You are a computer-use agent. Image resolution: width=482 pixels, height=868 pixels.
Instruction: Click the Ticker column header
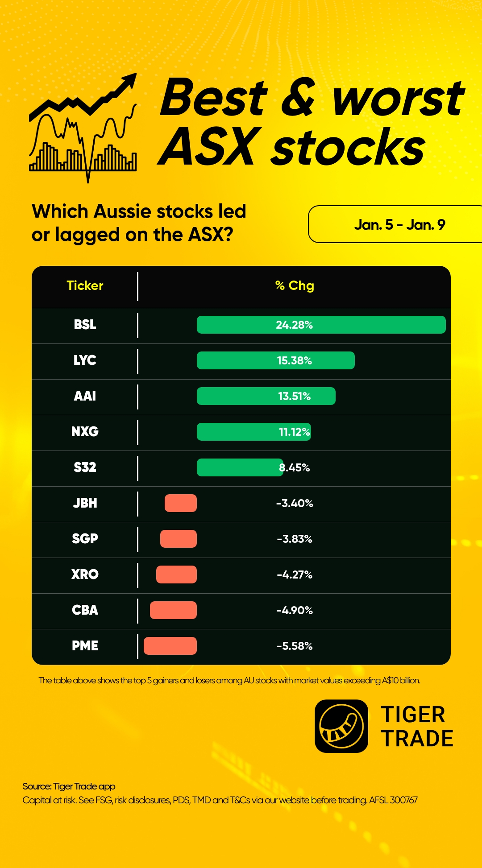85,285
